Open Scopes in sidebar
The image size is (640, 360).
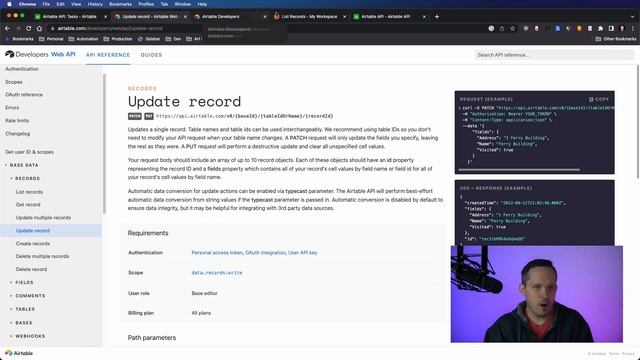coord(13,82)
